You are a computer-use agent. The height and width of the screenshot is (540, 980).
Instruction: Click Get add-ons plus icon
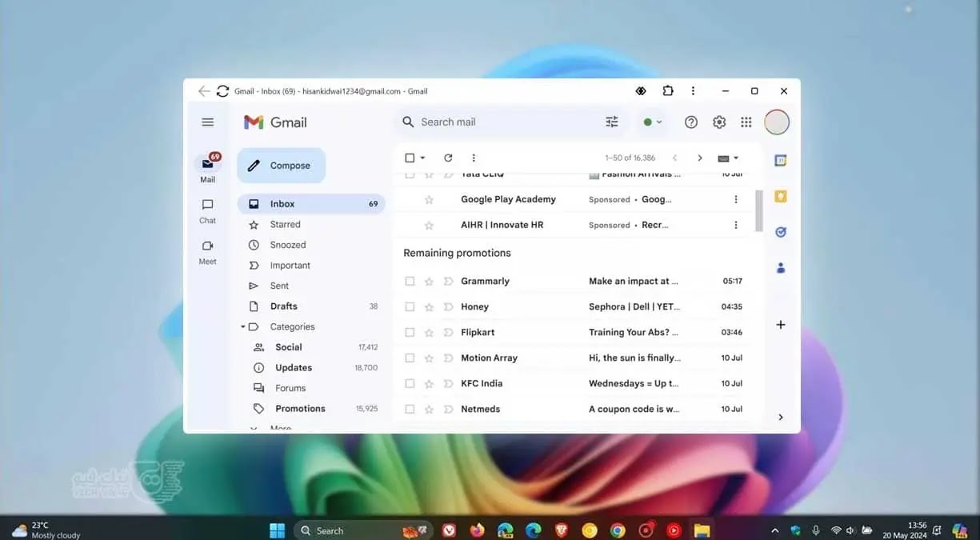click(x=781, y=325)
